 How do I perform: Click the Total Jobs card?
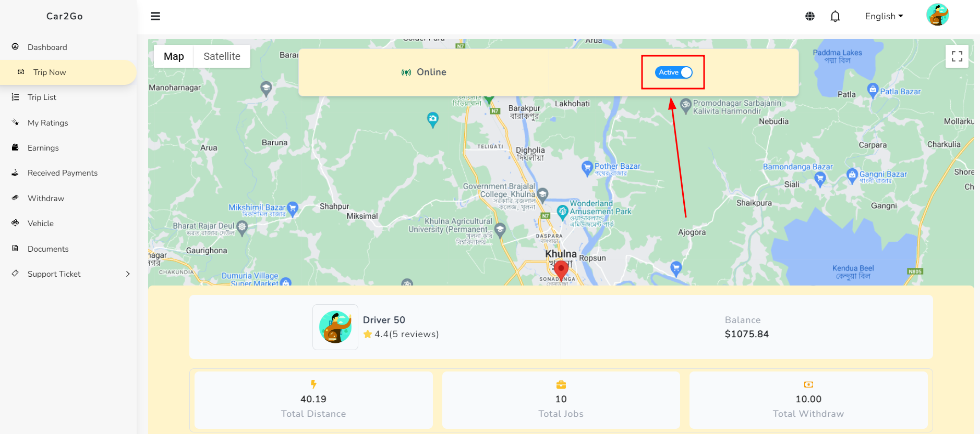pyautogui.click(x=561, y=400)
